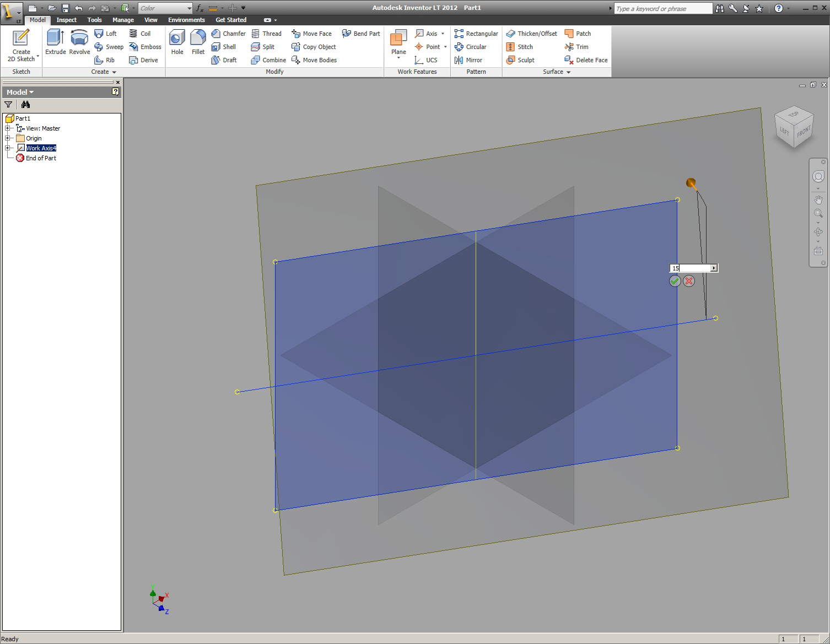
Task: Expand the Origin folder in the browser
Action: tap(8, 138)
